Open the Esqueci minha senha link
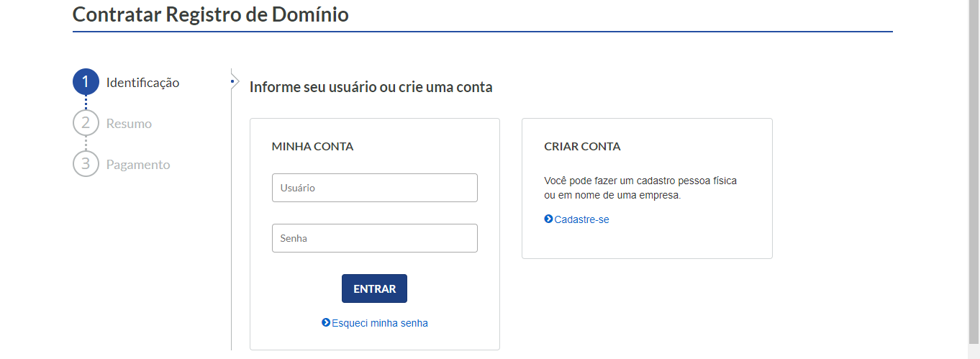Viewport: 980px width, 359px height. tap(380, 323)
